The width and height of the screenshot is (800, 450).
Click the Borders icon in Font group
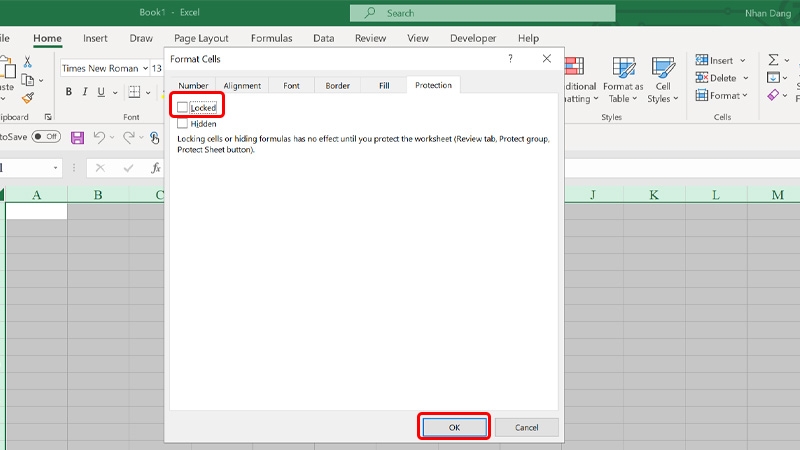coord(134,92)
